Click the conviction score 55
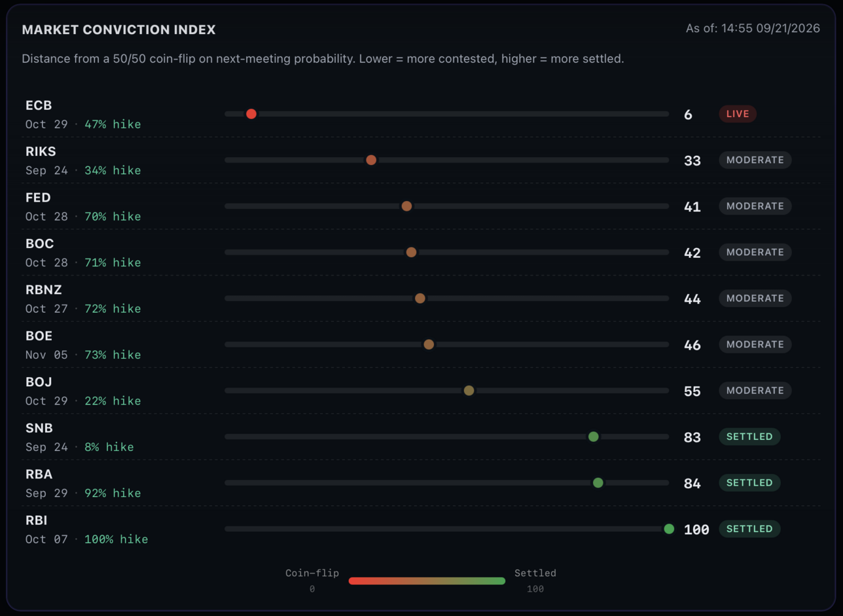The width and height of the screenshot is (843, 616). pos(692,391)
